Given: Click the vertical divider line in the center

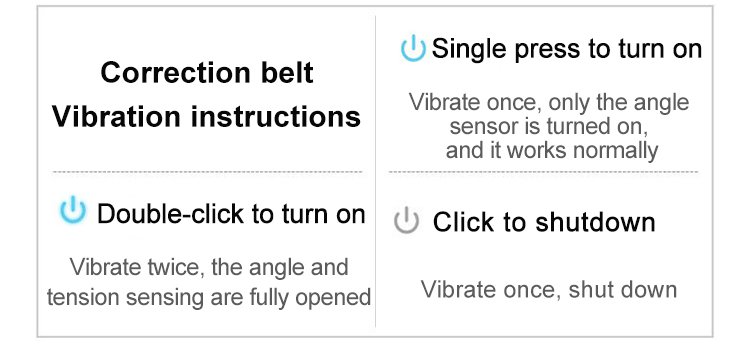Looking at the screenshot, I should [375, 171].
